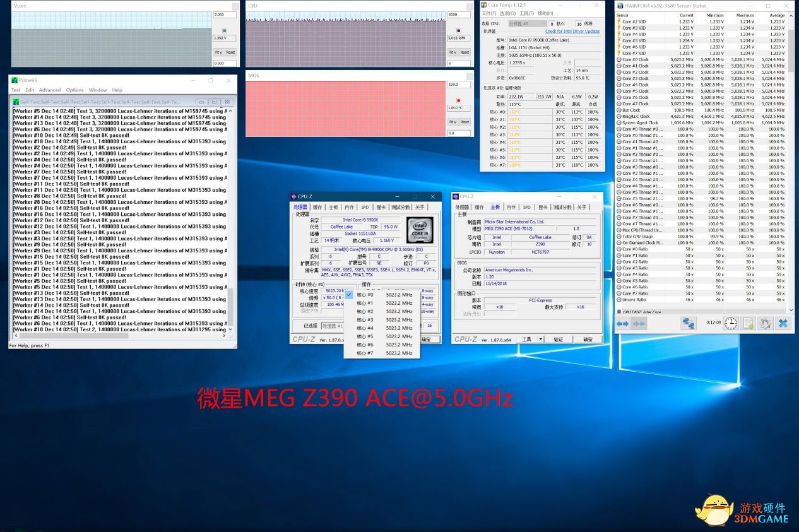Viewport: 799px width, 532px height.
Task: Click the Reset button on the CPU fan graph
Action: click(465, 52)
